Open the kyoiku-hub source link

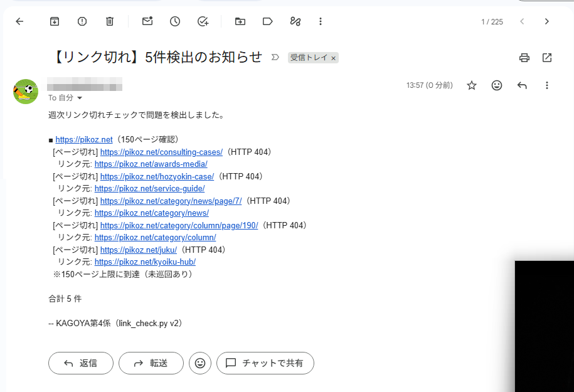[145, 262]
